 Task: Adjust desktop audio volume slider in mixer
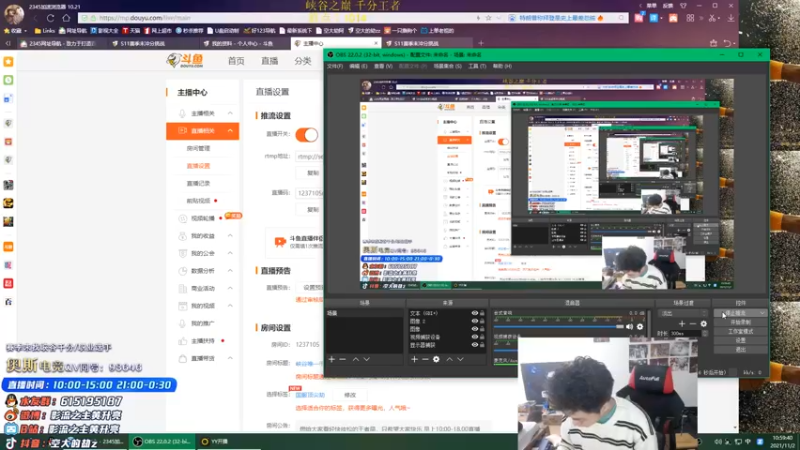tap(559, 327)
